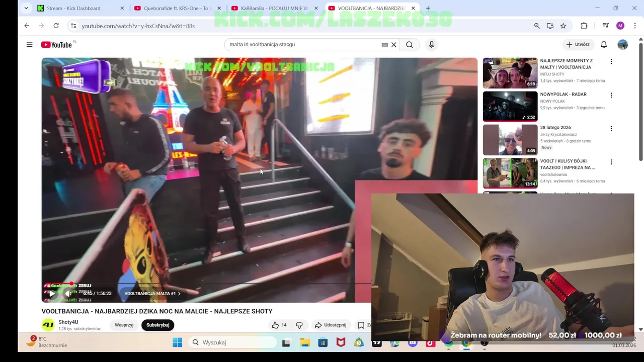Viewport: 644px width, 362px height.
Task: Click the Udostępnij share button
Action: click(331, 325)
